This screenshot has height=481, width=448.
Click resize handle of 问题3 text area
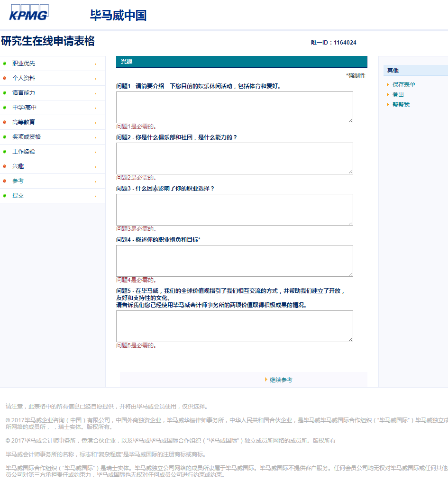coord(351,223)
